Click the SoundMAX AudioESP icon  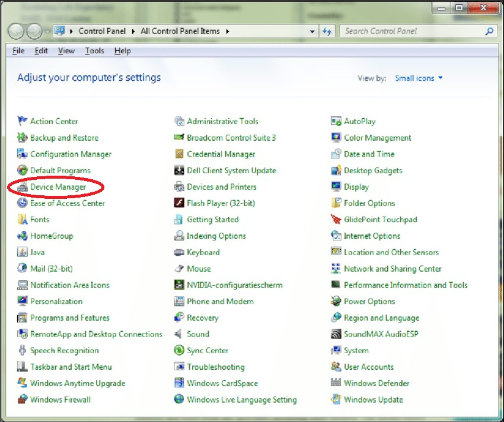pyautogui.click(x=336, y=334)
